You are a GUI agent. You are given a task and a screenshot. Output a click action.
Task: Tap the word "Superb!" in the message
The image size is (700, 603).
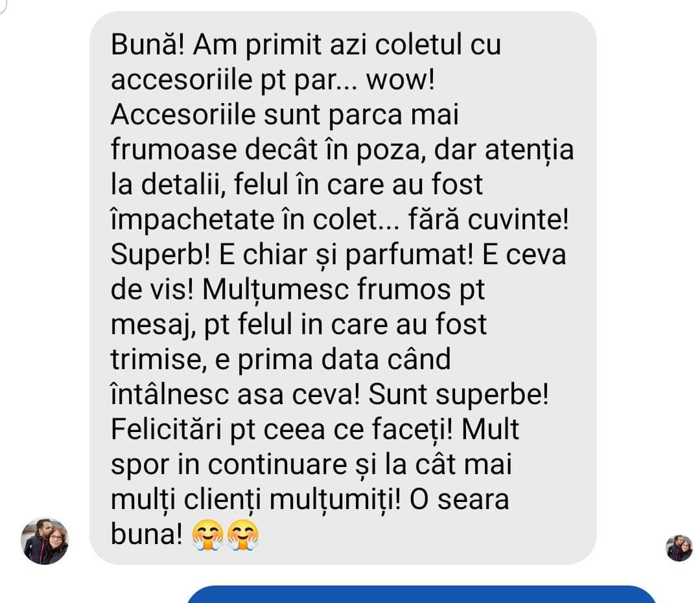pos(160,255)
